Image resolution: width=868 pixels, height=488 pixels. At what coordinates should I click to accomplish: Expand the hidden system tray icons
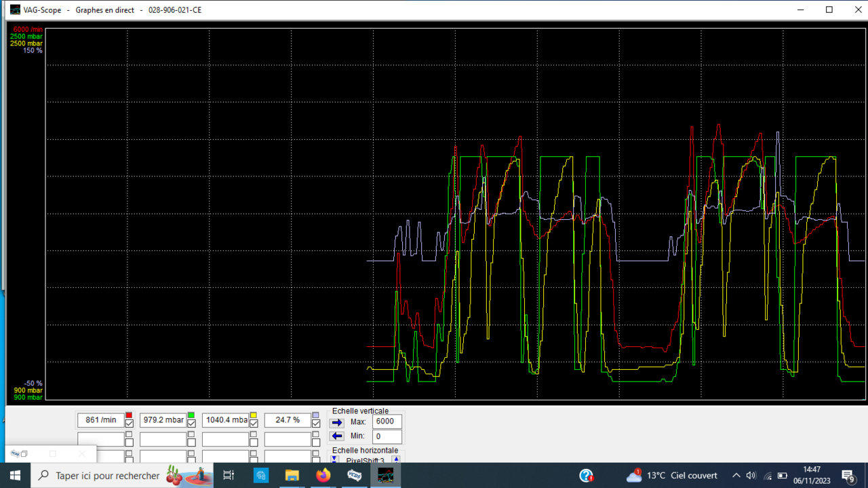point(736,476)
